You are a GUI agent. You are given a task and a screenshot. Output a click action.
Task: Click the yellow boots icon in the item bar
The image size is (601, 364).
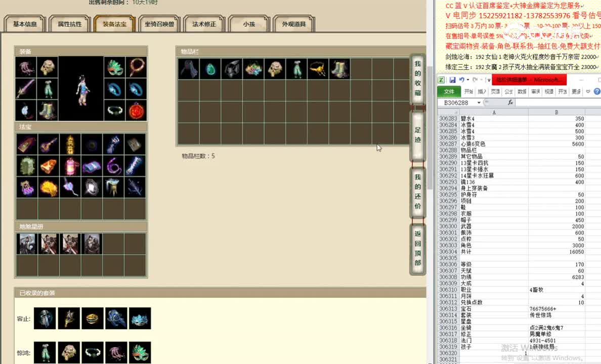point(339,69)
